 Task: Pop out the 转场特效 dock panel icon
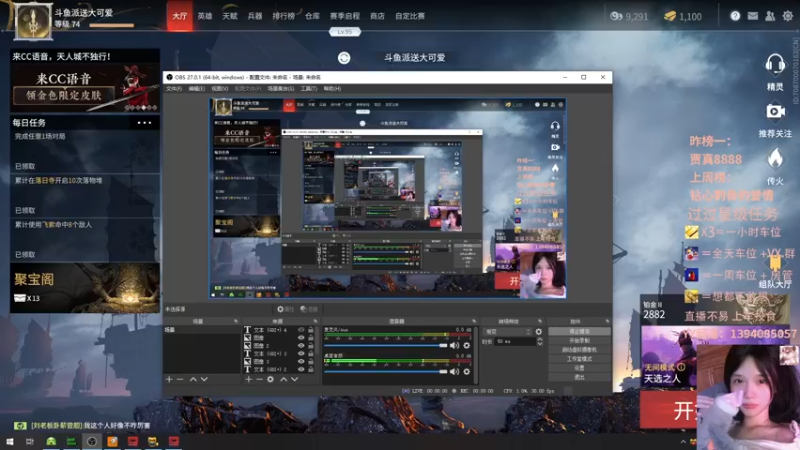click(x=540, y=321)
